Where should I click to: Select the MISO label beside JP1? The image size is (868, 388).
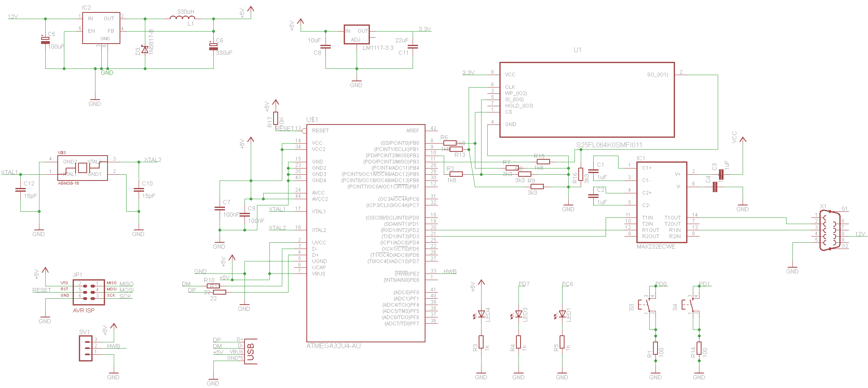click(x=127, y=284)
